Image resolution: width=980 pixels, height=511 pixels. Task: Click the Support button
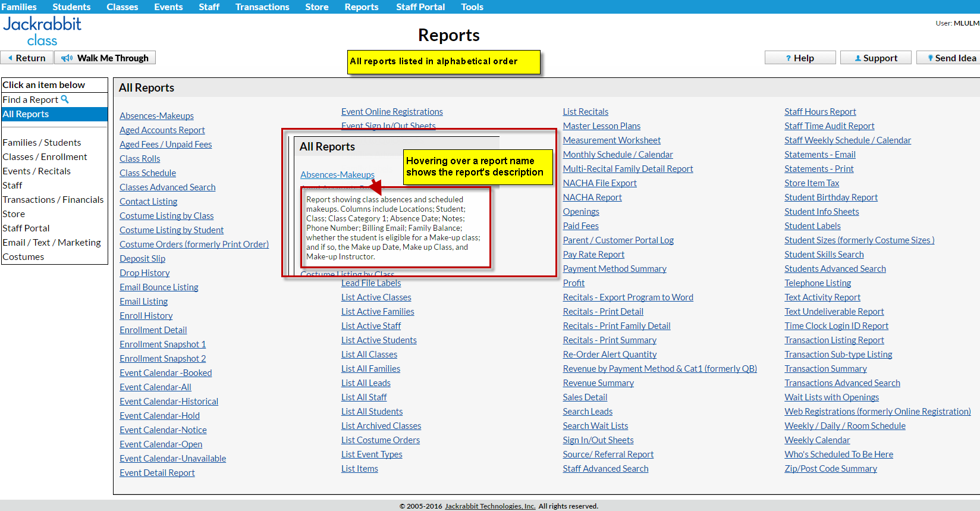pyautogui.click(x=875, y=58)
